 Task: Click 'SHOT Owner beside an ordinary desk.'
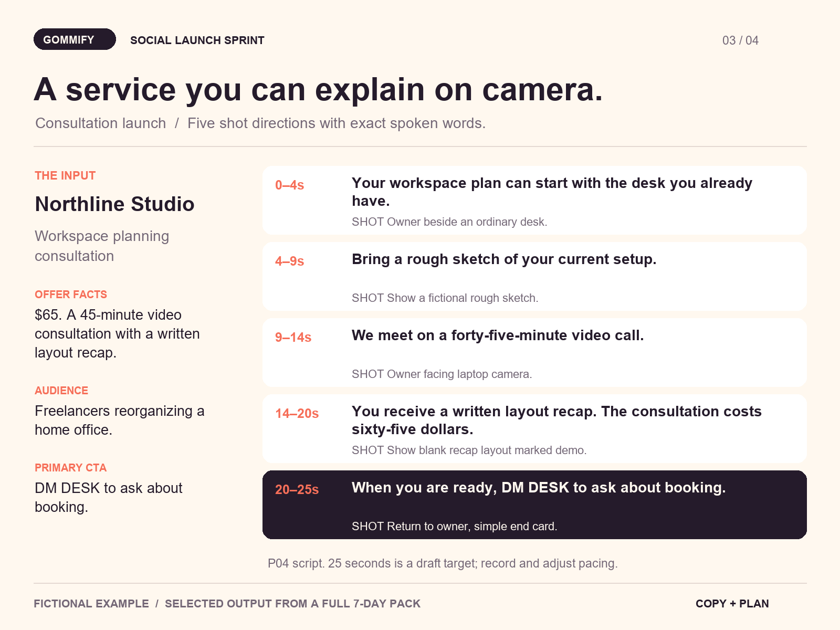pyautogui.click(x=449, y=222)
